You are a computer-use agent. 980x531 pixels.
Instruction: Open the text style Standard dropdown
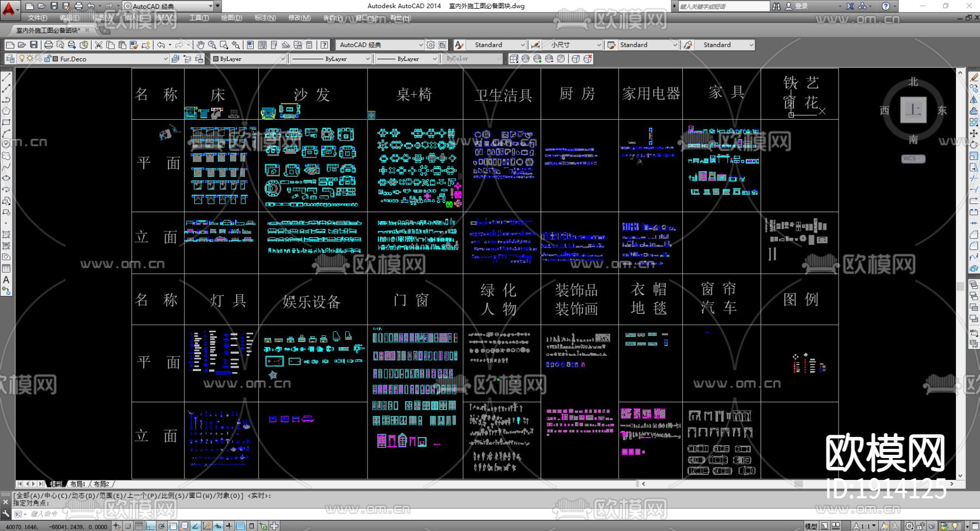pos(497,45)
